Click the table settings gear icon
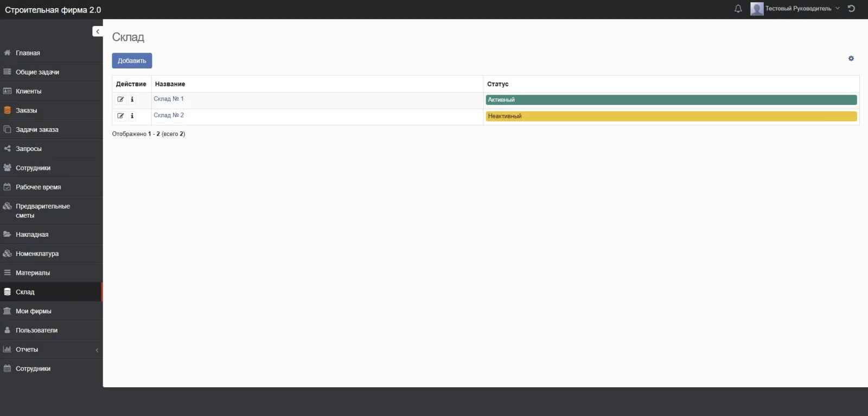Screen dimensions: 868x416 click(851, 59)
